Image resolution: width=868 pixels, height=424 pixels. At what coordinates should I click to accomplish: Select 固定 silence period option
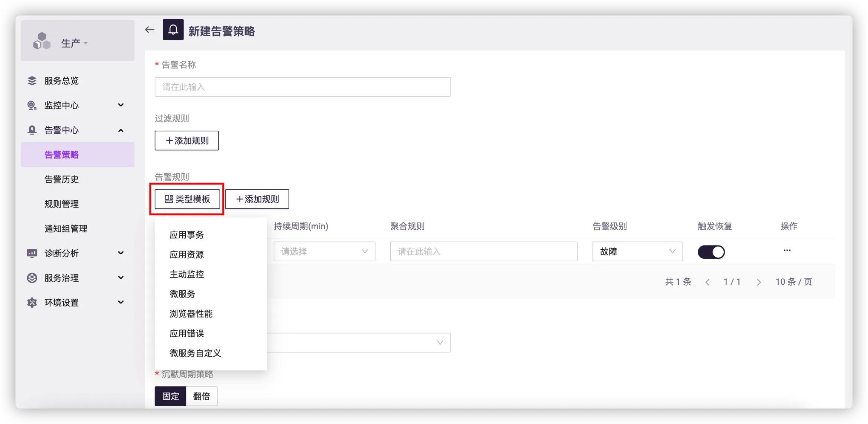(170, 396)
